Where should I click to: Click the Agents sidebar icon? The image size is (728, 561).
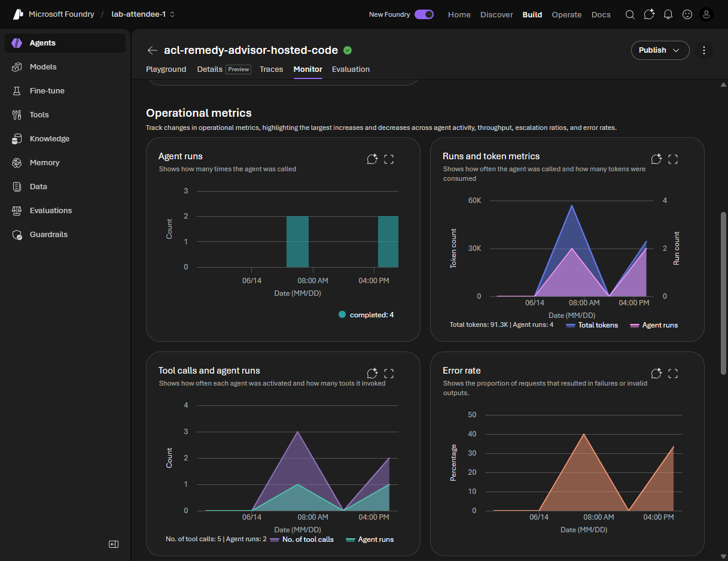[x=17, y=43]
